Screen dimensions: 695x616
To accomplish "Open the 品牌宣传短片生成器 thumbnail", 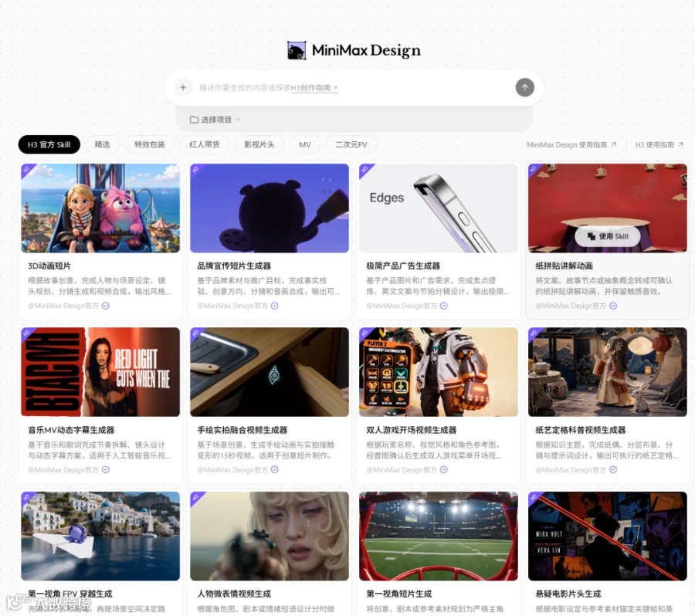I will coord(270,208).
